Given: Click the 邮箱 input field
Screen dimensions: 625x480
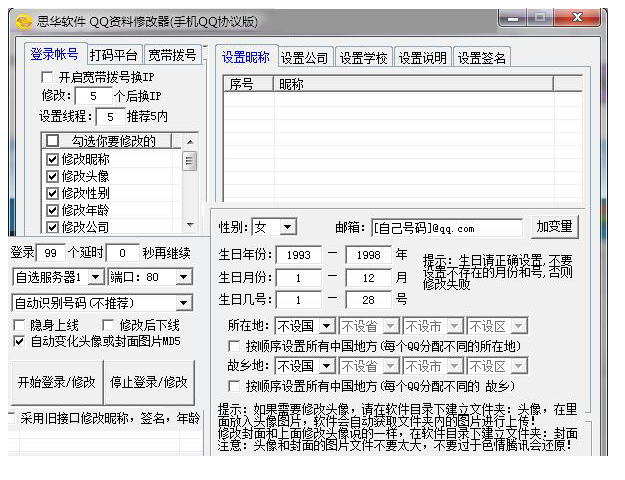Looking at the screenshot, I should point(446,228).
